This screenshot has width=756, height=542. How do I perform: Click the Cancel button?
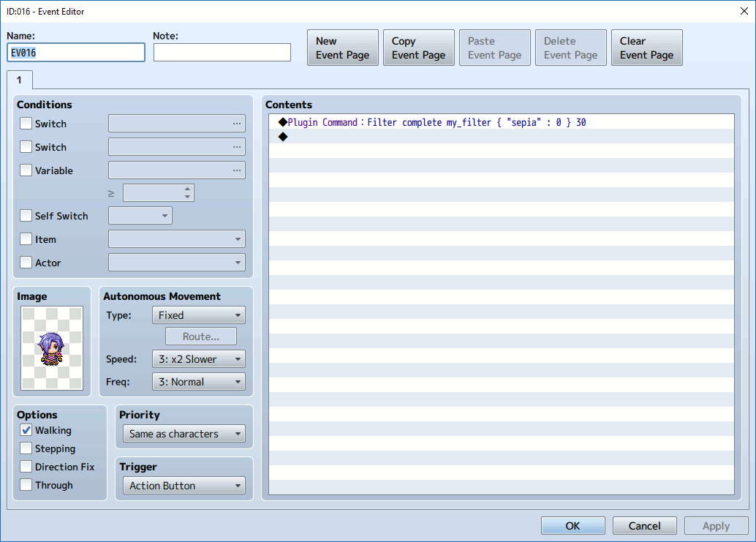(645, 526)
